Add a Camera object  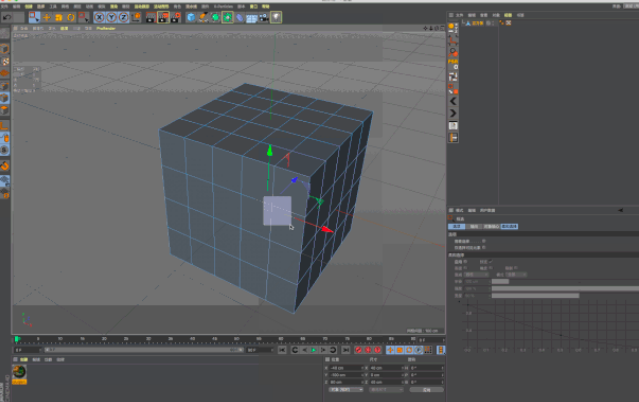click(264, 17)
